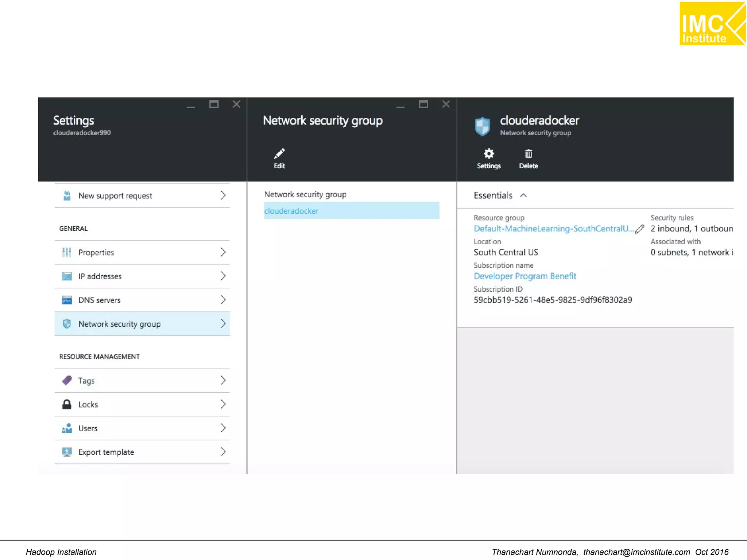
Task: Click the Locks padlock icon
Action: pyautogui.click(x=67, y=404)
